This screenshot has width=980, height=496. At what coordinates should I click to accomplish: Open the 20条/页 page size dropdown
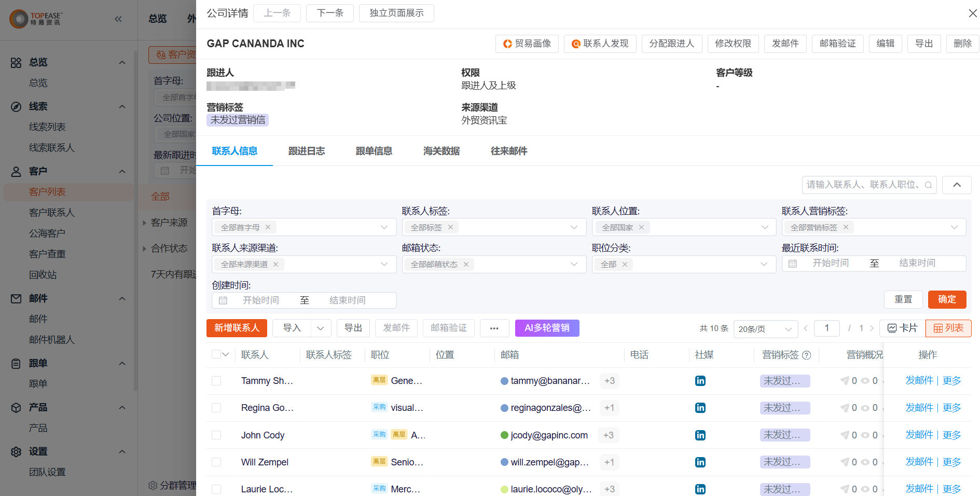[766, 328]
